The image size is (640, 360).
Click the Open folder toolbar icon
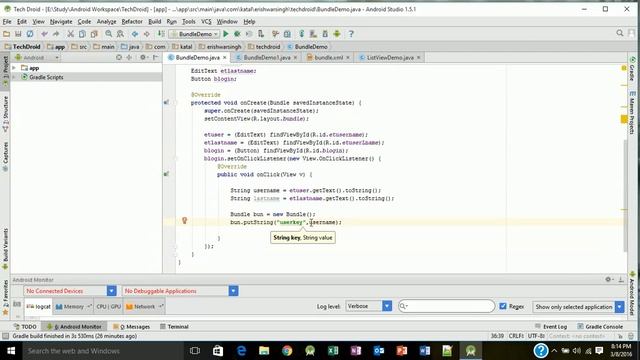[x=7, y=34]
